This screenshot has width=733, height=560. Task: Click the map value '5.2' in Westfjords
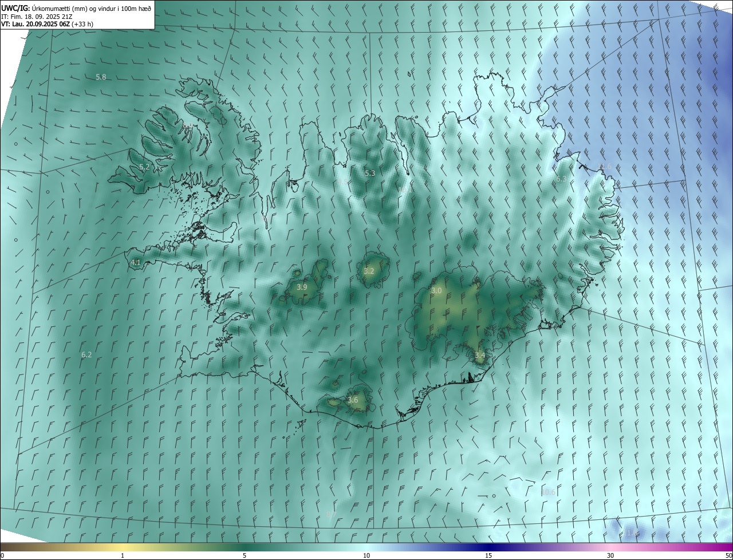point(144,167)
